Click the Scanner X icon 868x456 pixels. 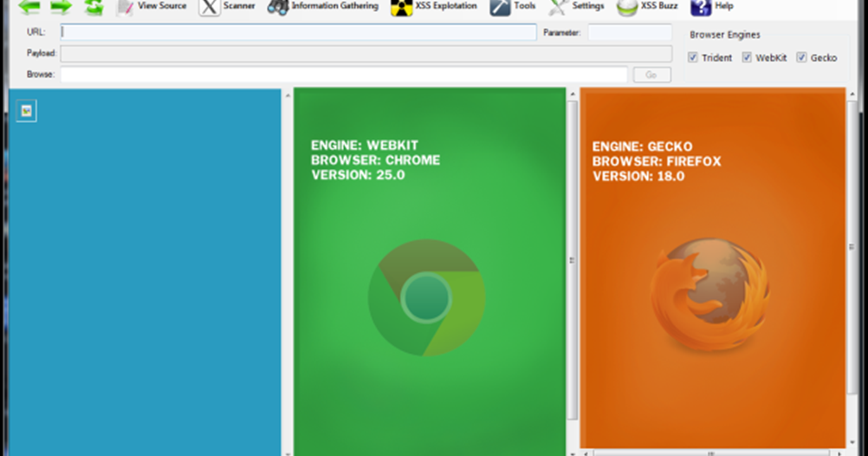[x=210, y=7]
